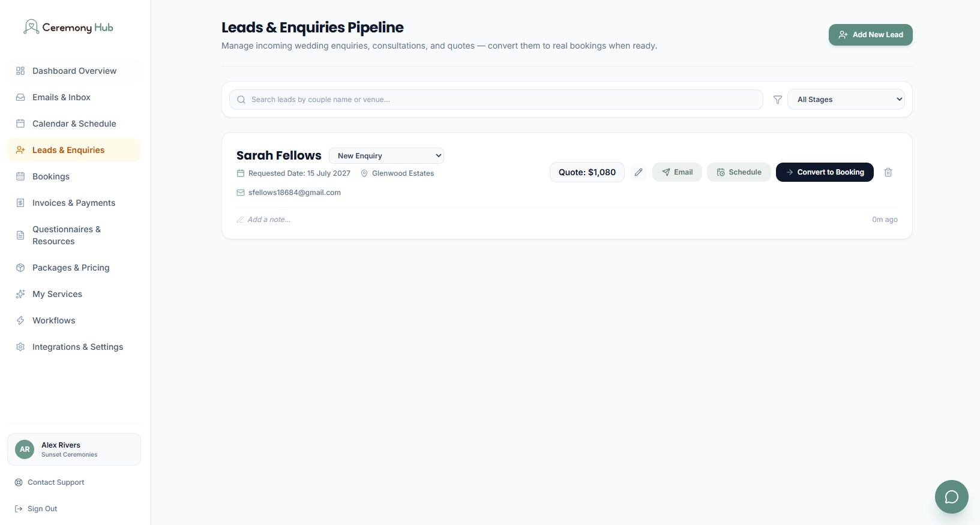Click the Invoices & Payments icon
Screen dimensions: 980x525
coord(20,203)
